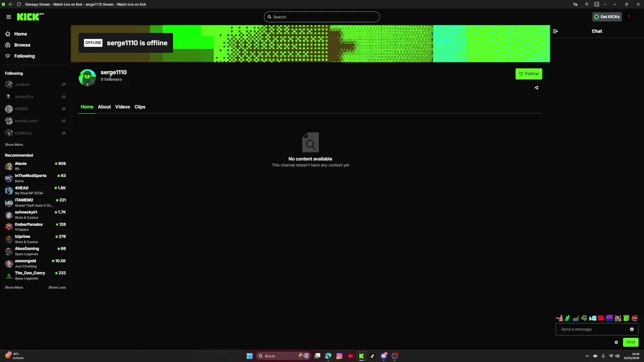Viewport: 644px width, 362px height.
Task: Open the translate page icon
Action: (575, 4)
